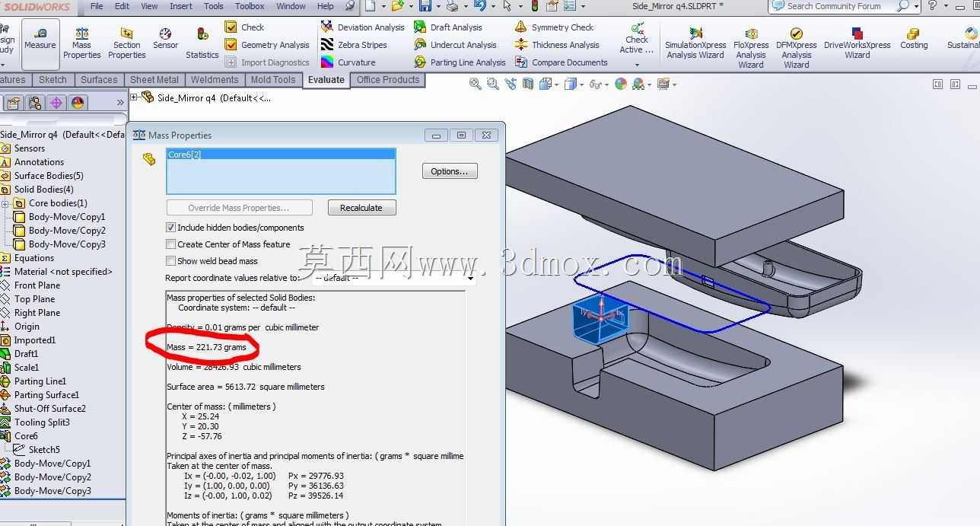Click the Save toolbar icon
The width and height of the screenshot is (980, 526).
425,6
